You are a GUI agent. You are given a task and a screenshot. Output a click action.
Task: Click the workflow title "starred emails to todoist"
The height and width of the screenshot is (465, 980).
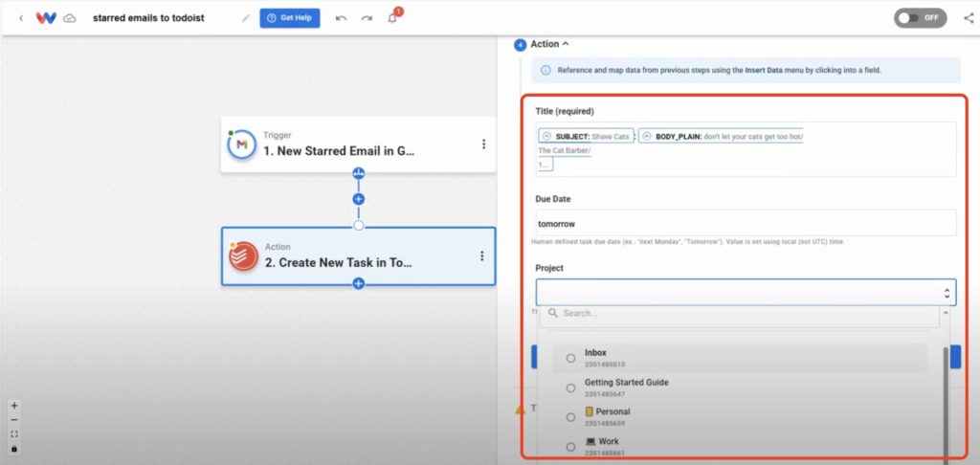[148, 18]
